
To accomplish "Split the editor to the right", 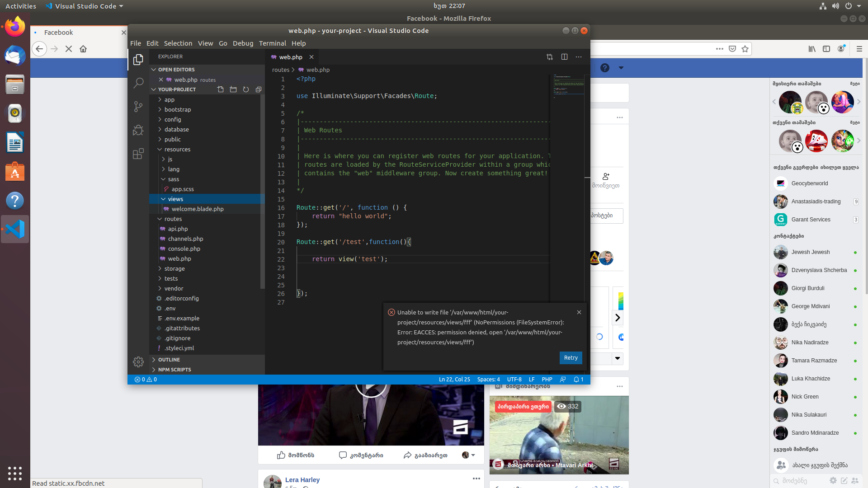I will (x=564, y=57).
